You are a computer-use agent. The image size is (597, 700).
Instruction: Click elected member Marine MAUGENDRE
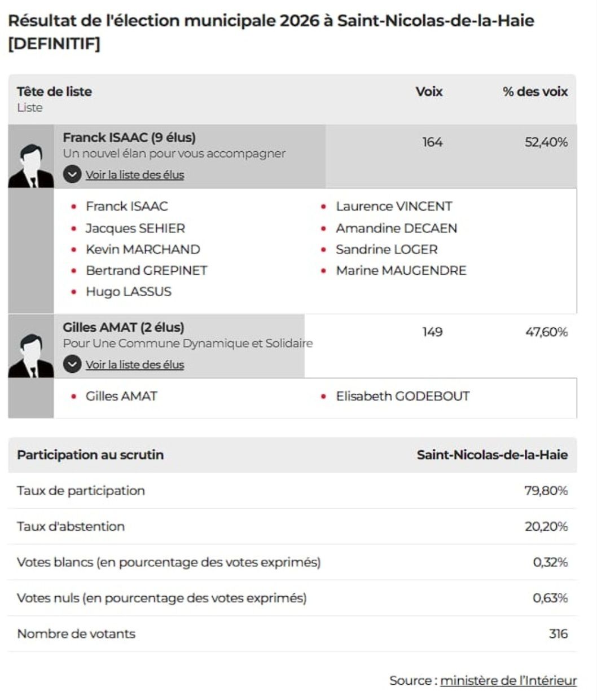401,271
